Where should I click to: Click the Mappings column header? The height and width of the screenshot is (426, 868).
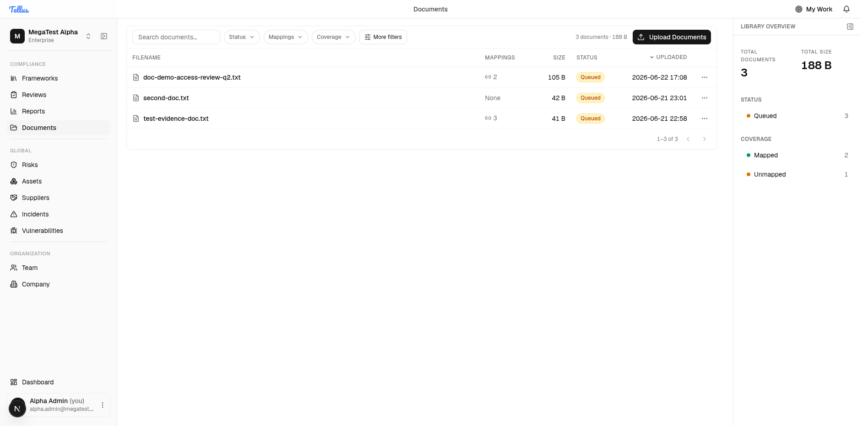(500, 58)
